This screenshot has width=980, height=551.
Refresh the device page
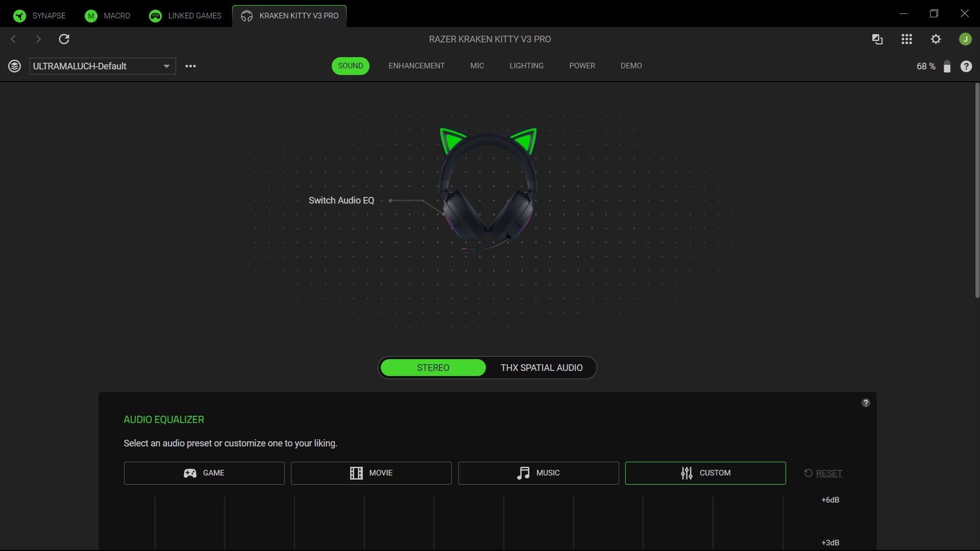tap(64, 39)
